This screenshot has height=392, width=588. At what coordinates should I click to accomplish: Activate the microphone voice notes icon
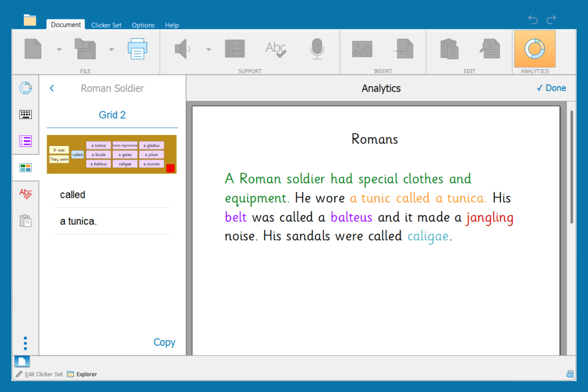(x=317, y=49)
